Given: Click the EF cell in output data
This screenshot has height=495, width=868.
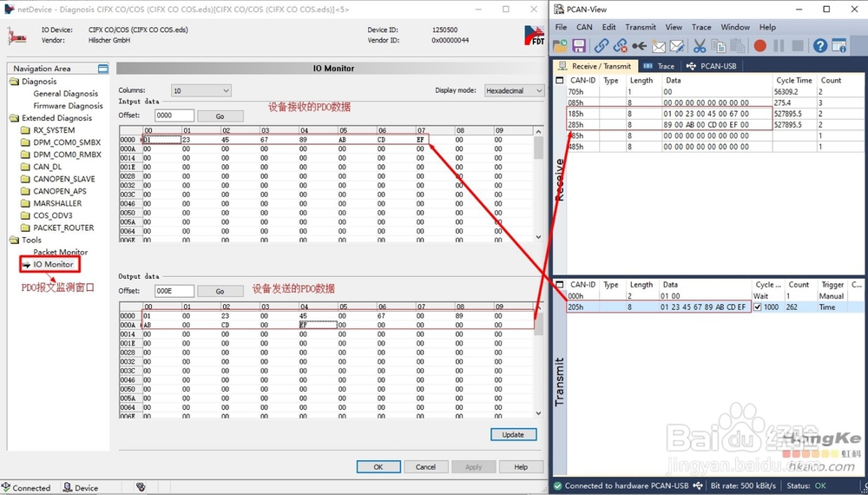Looking at the screenshot, I should [x=318, y=325].
